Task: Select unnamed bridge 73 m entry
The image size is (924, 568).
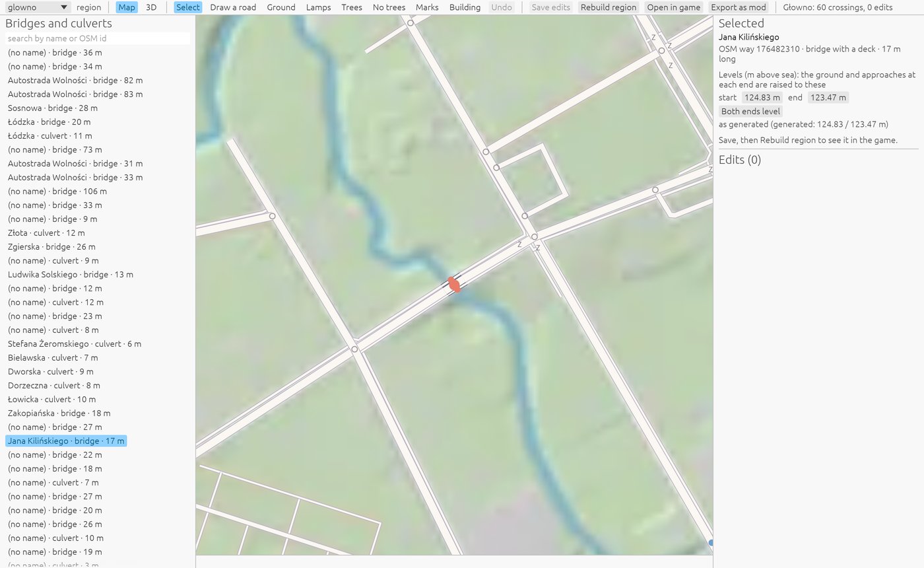Action: pyautogui.click(x=55, y=150)
